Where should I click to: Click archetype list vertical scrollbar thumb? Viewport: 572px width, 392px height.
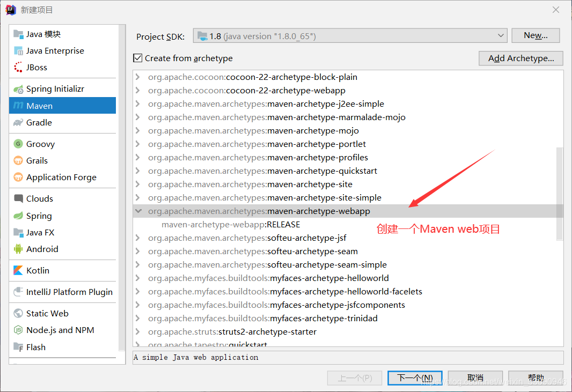point(560,194)
